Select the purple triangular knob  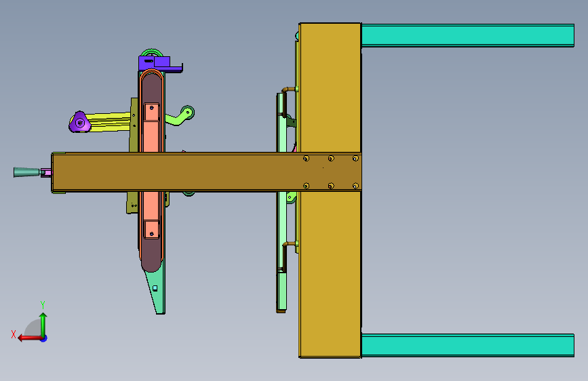[79, 122]
